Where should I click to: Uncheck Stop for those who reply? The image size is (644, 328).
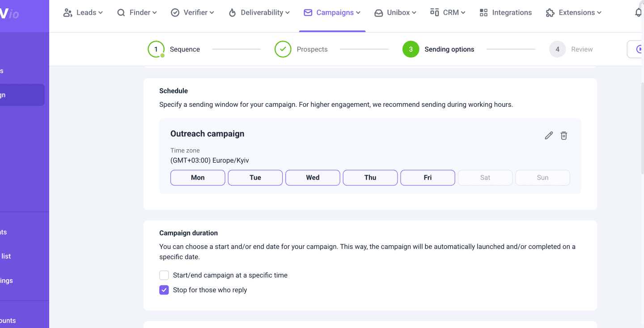(x=164, y=290)
